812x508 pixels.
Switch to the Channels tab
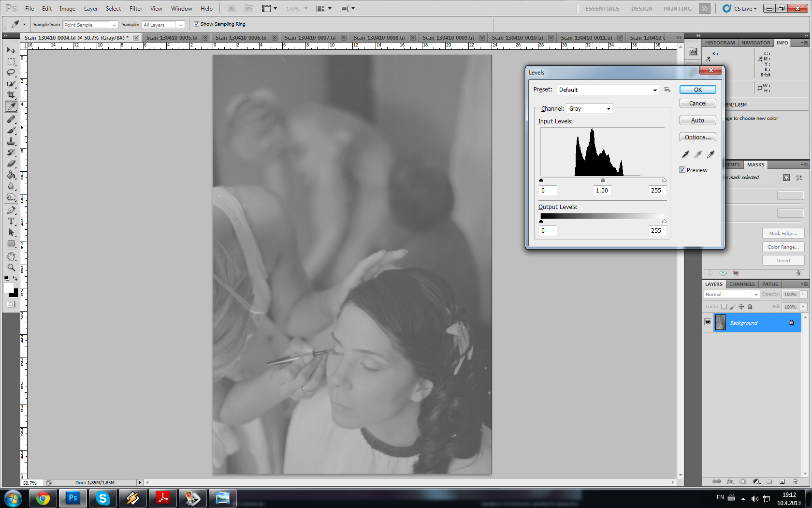[x=741, y=284]
